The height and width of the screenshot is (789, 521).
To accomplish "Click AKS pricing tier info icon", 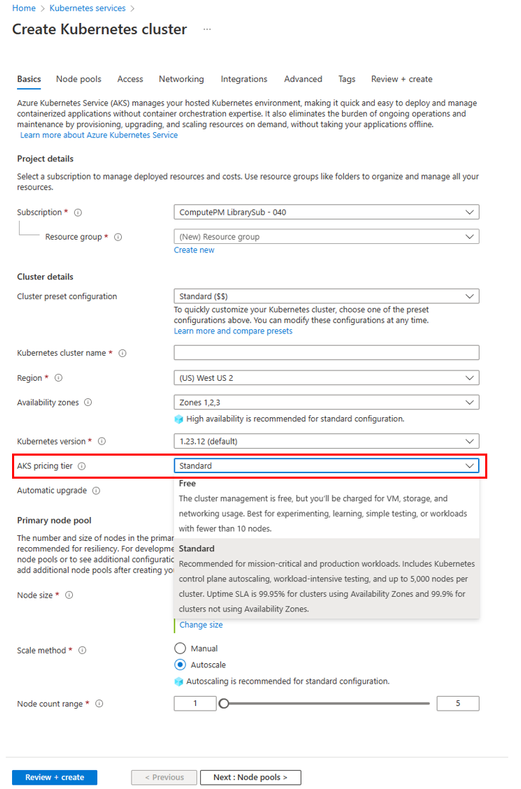I will (82, 466).
